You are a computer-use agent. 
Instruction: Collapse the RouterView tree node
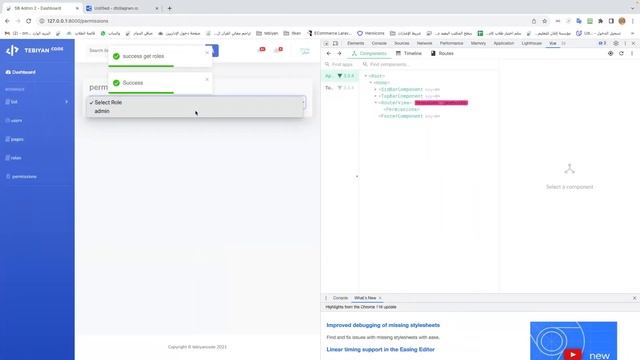(x=376, y=102)
